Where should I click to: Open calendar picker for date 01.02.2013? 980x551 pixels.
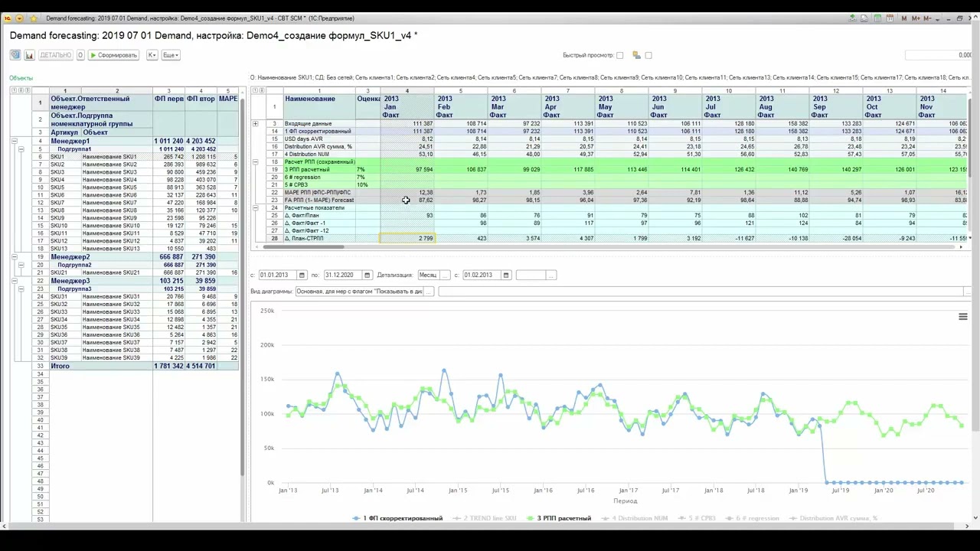506,275
